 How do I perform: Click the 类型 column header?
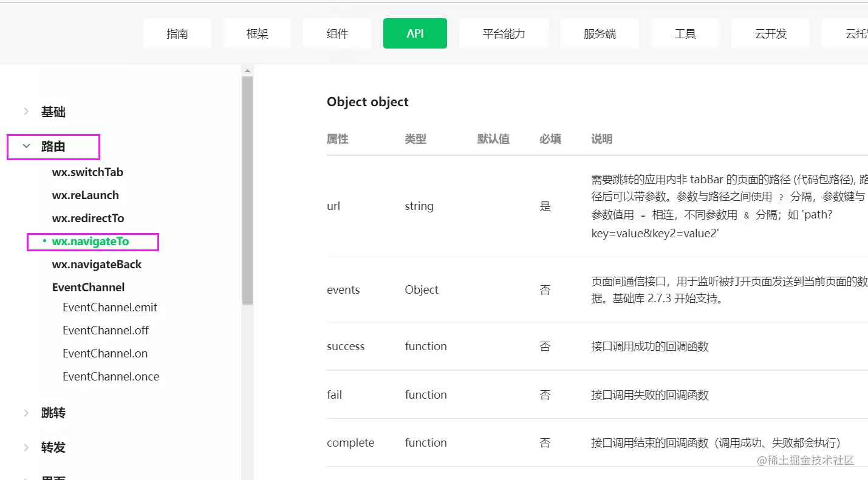[x=415, y=139]
